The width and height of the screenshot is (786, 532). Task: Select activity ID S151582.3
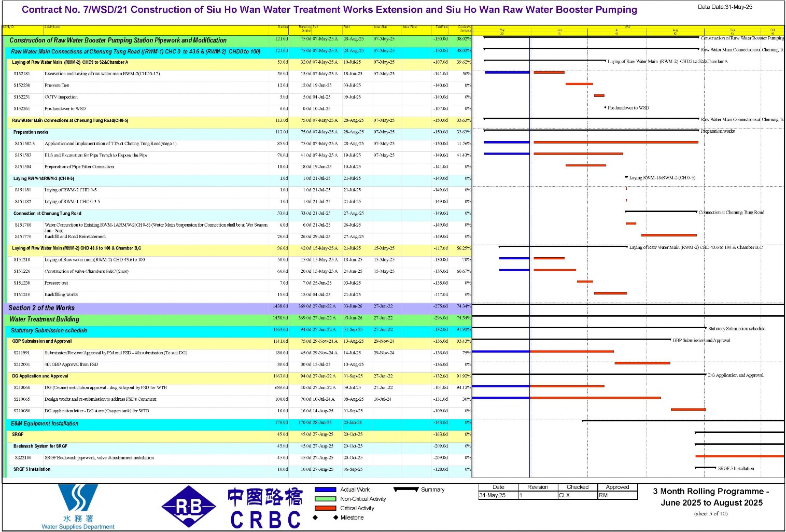(25, 144)
